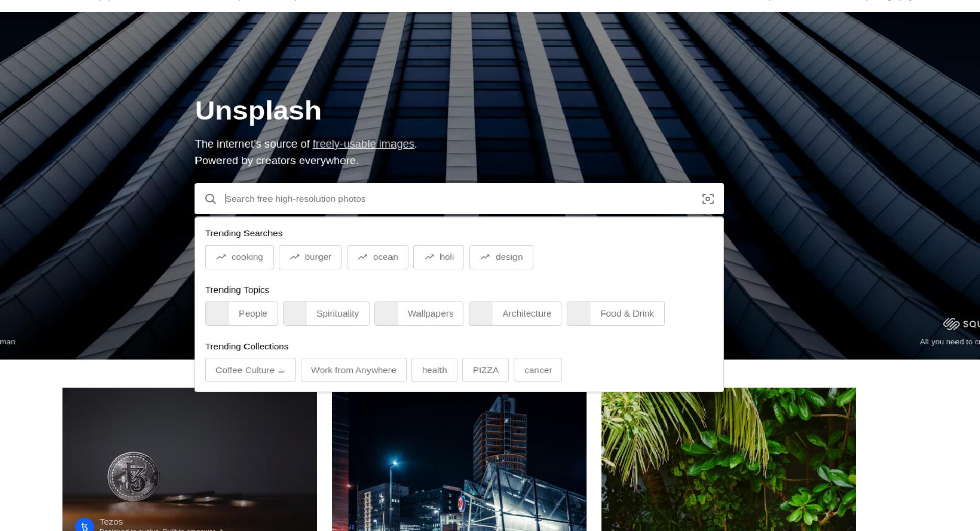Screen dimensions: 980x531
Task: Click the Trending Collections label
Action: 247,347
